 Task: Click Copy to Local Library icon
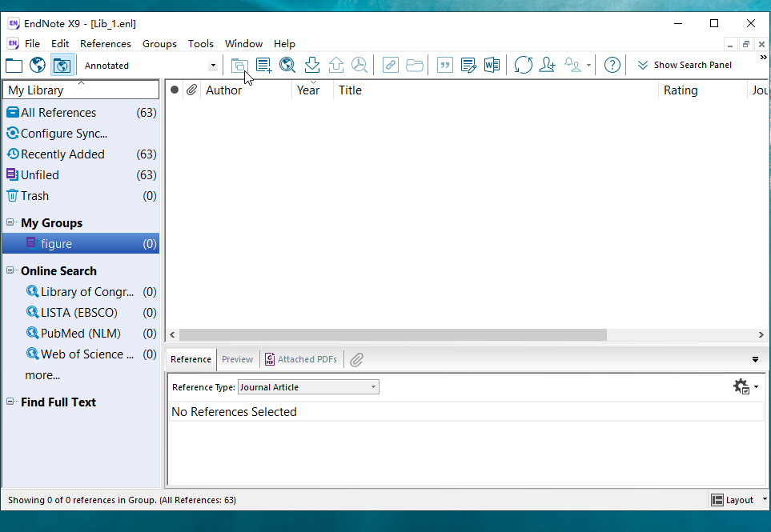[239, 65]
